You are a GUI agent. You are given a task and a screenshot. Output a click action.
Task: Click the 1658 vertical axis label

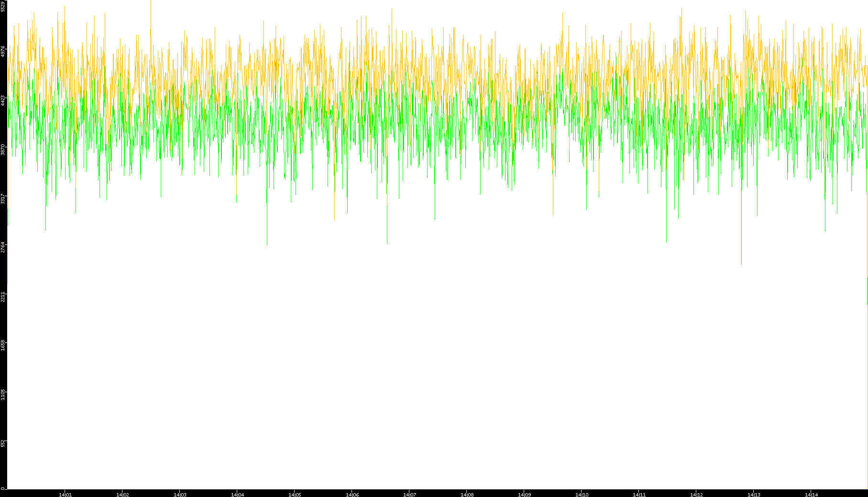pyautogui.click(x=3, y=345)
